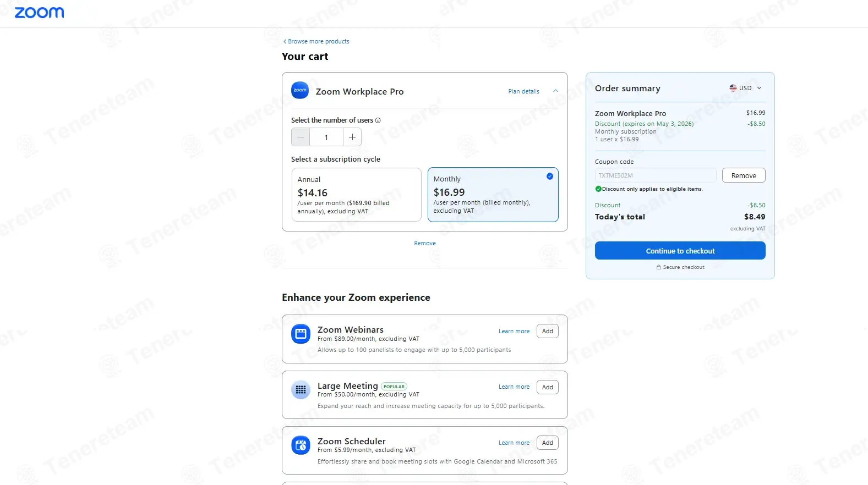Click the Zoom Webinars calendar icon
Image resolution: width=868 pixels, height=485 pixels.
301,334
